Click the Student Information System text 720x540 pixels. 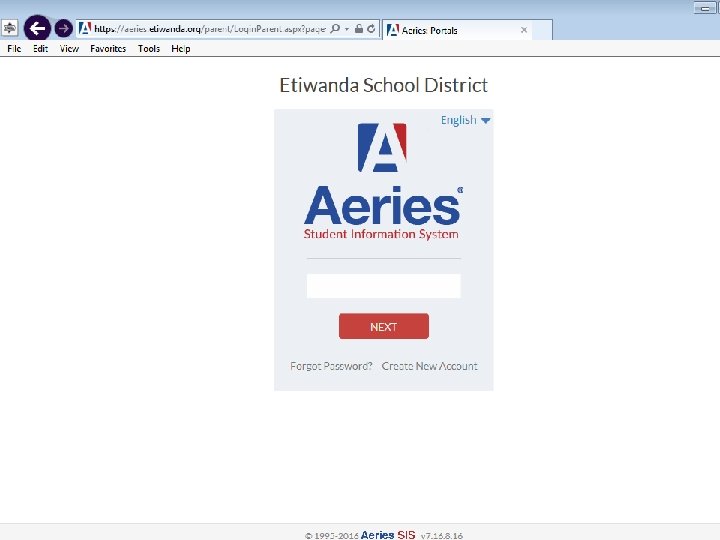tap(381, 234)
